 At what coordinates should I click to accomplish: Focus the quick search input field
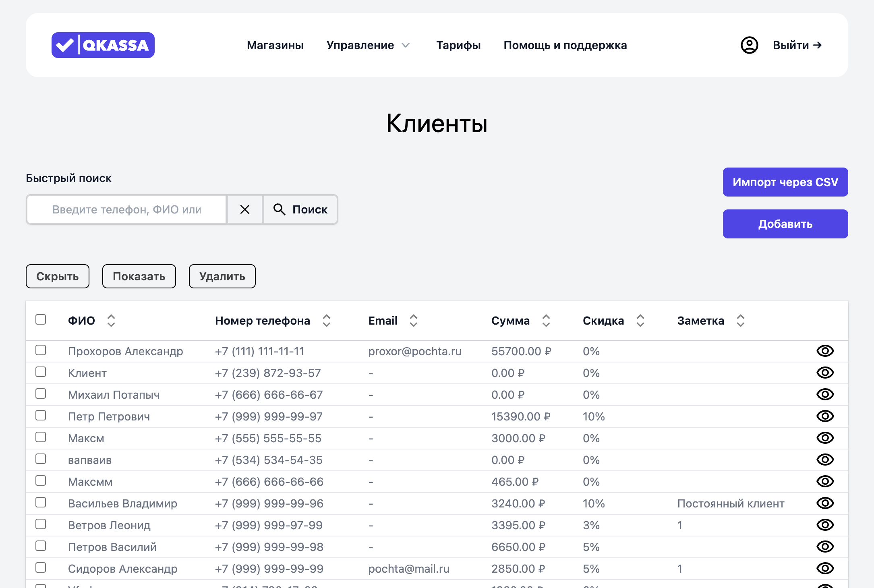click(126, 209)
